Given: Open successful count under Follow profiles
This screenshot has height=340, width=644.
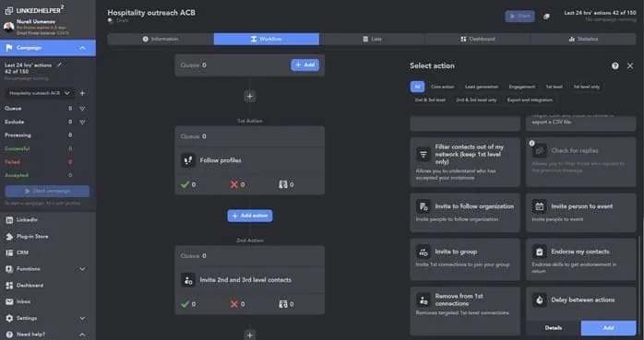Looking at the screenshot, I should pyautogui.click(x=188, y=184).
